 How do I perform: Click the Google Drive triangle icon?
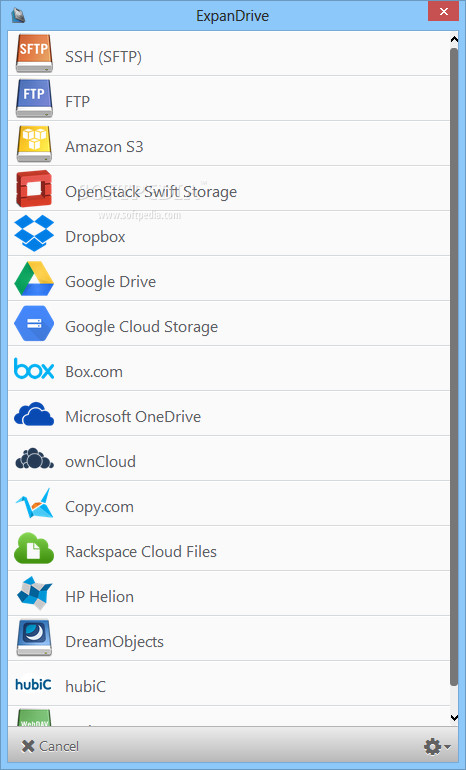click(34, 278)
